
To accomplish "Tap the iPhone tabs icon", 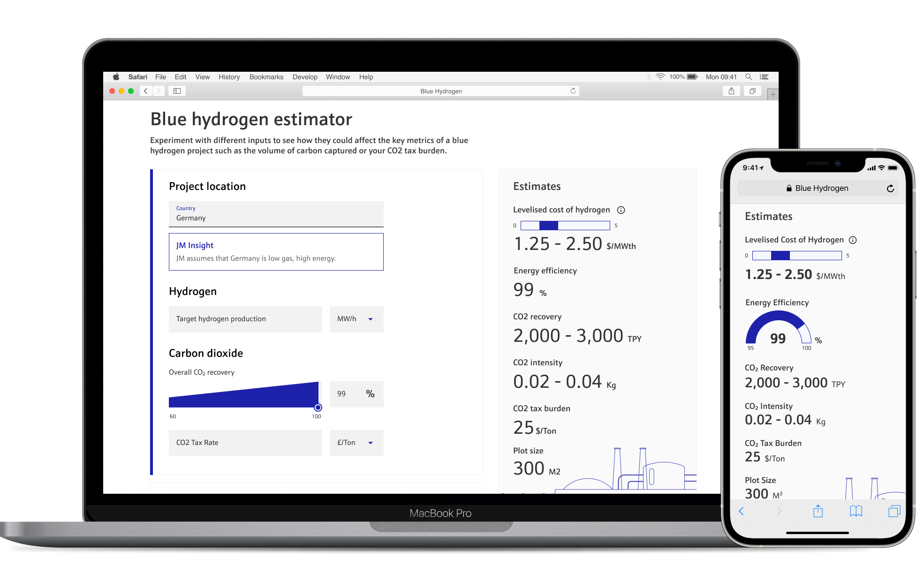I will click(x=894, y=511).
